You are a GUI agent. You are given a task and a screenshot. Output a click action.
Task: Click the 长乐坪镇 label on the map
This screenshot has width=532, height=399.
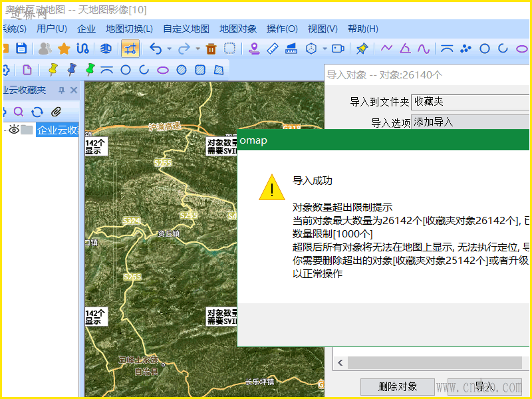[x=259, y=382]
